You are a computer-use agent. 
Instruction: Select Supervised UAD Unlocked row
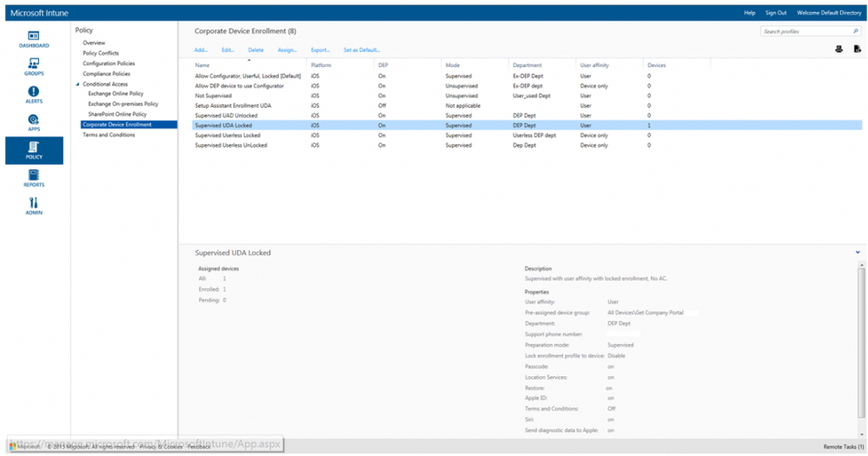(x=527, y=116)
